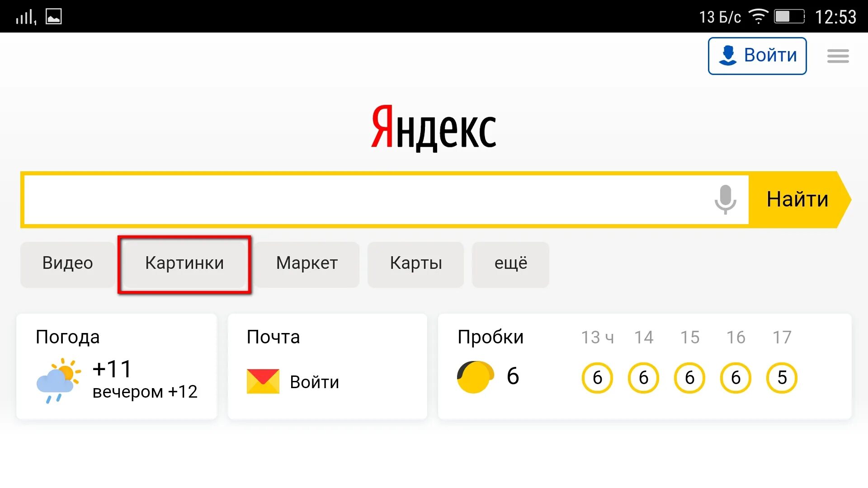Click the Карты navigation item
868x488 pixels.
tap(415, 263)
